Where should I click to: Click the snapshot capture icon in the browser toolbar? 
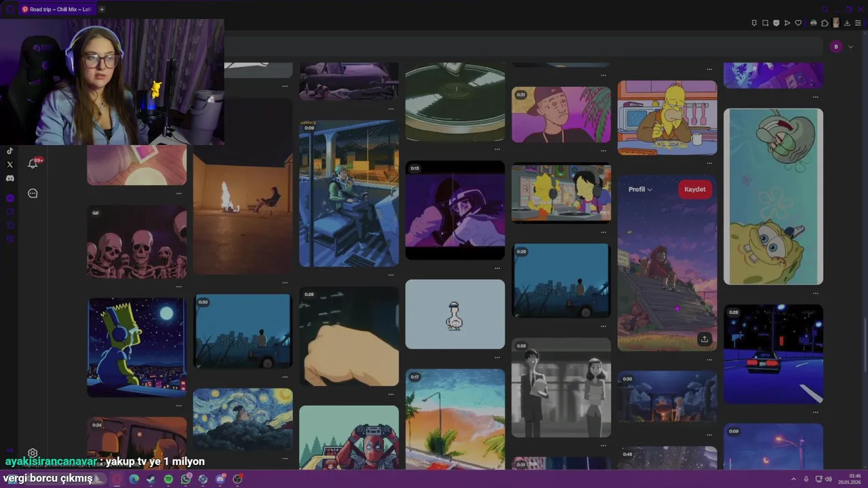pos(766,23)
